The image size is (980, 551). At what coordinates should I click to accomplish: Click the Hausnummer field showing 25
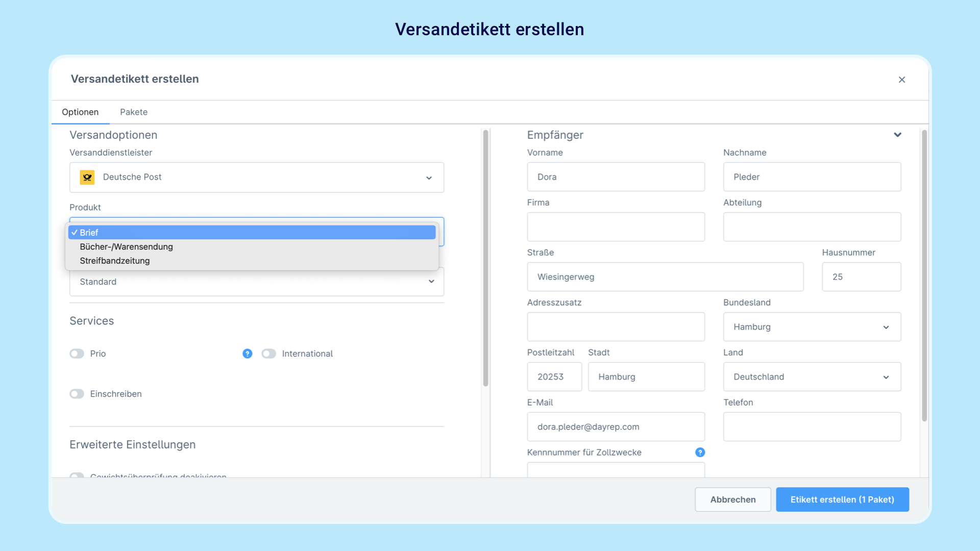click(x=861, y=277)
